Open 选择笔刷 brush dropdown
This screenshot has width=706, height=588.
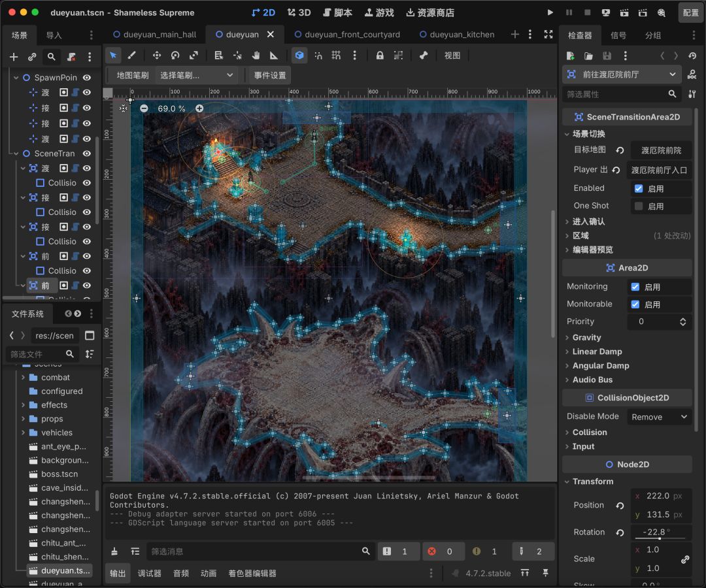(196, 75)
